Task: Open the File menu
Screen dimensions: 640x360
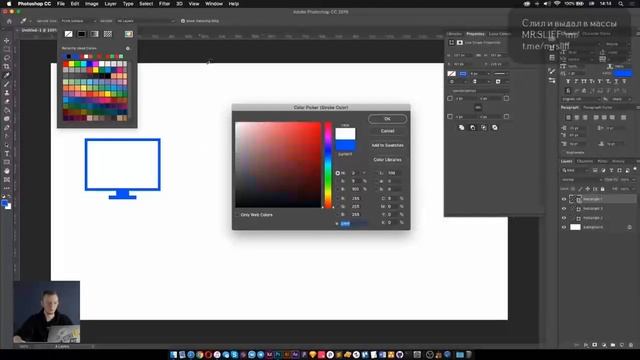Action: tap(61, 4)
